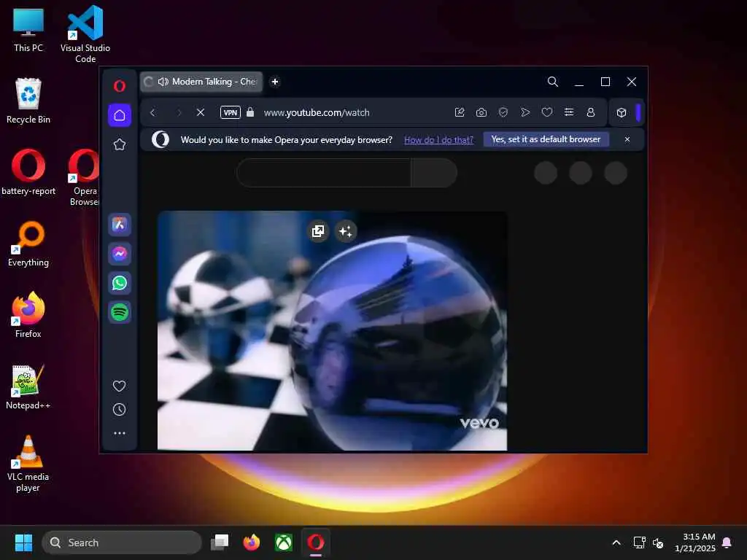The height and width of the screenshot is (560, 747).
Task: Open the tab search magnifier icon
Action: point(553,82)
